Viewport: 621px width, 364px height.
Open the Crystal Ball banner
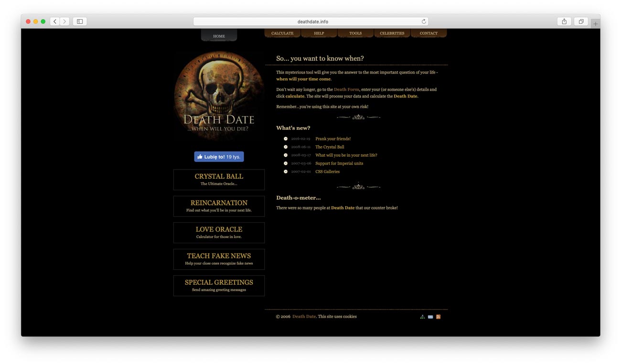click(219, 180)
